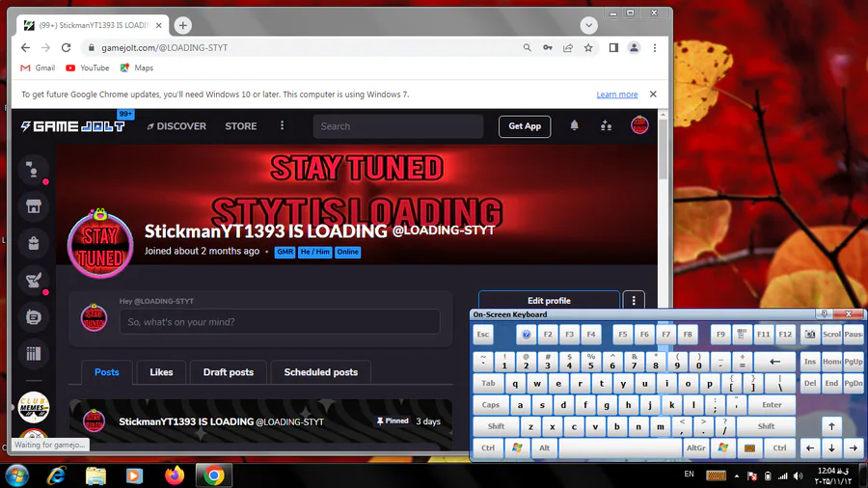This screenshot has height=488, width=868.
Task: Click the Learn more link
Action: point(616,95)
